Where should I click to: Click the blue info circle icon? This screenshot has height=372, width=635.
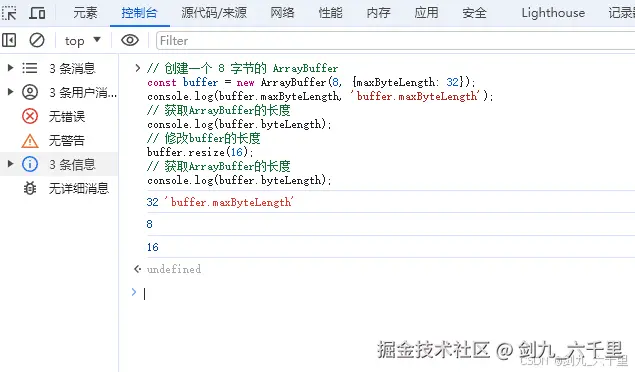(30, 164)
